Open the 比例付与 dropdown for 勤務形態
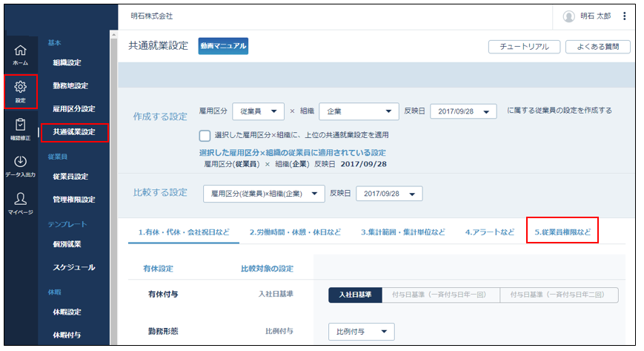644x351 pixels. 362,332
